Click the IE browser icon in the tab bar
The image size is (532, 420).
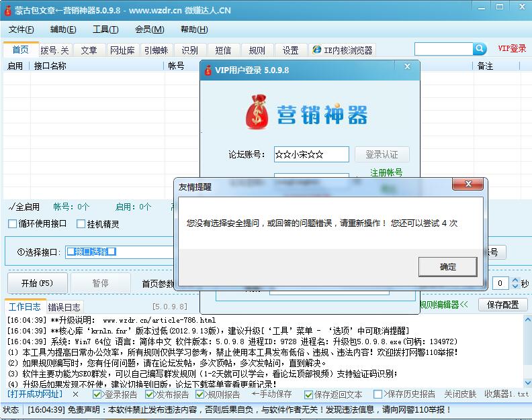317,50
